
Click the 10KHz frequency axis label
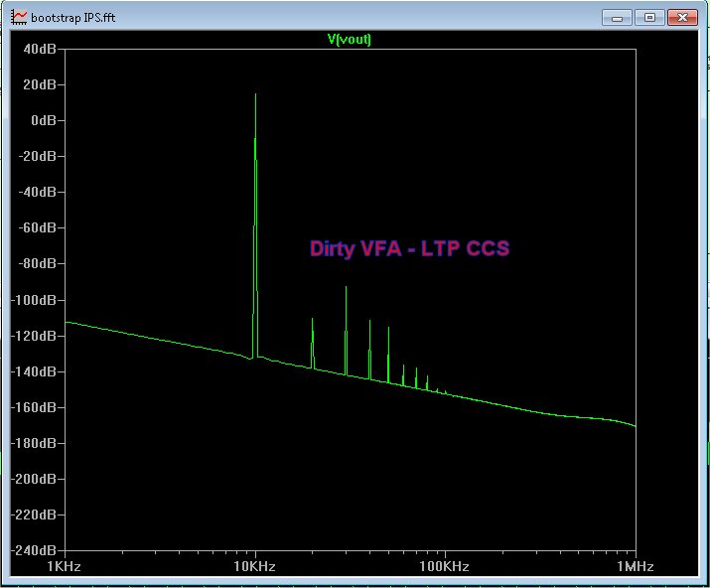pyautogui.click(x=254, y=567)
